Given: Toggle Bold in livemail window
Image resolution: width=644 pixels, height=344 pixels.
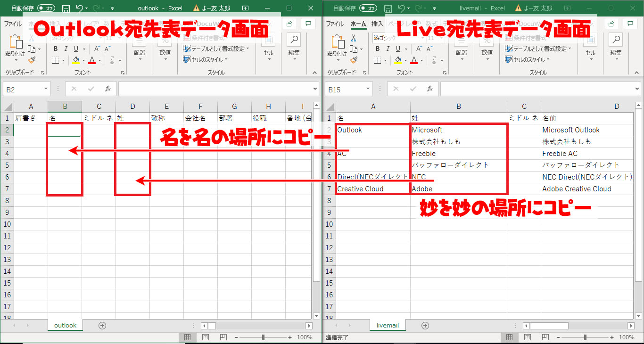Looking at the screenshot, I should click(378, 49).
